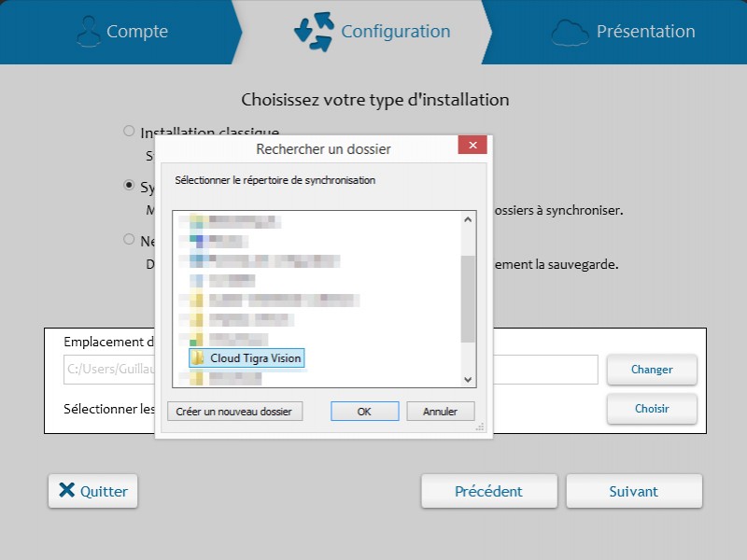Click the sync location path field

pyautogui.click(x=546, y=370)
